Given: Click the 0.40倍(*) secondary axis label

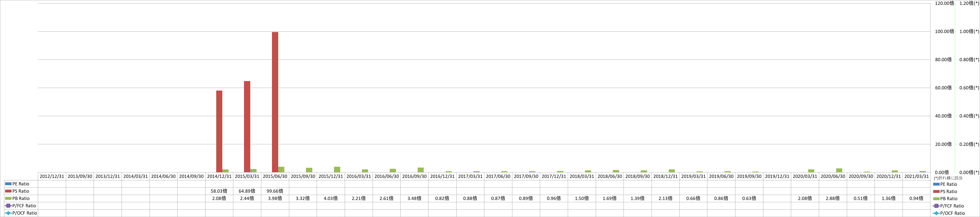Looking at the screenshot, I should click(x=969, y=116).
